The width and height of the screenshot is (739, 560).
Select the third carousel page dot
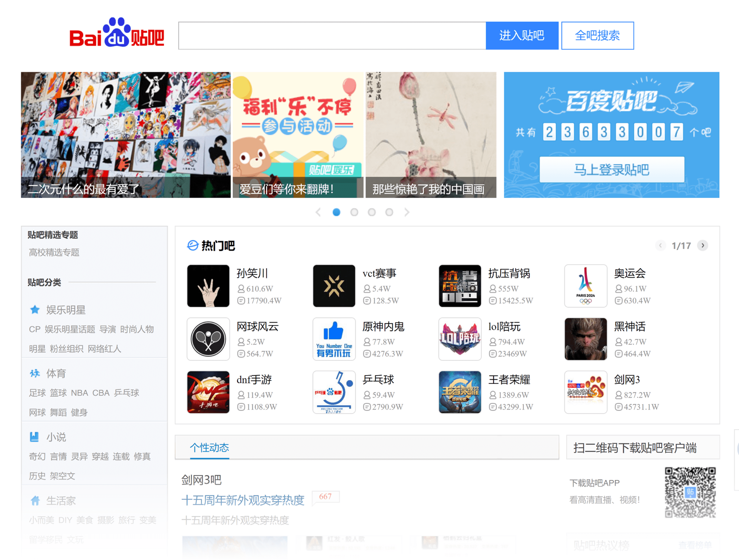pyautogui.click(x=372, y=212)
